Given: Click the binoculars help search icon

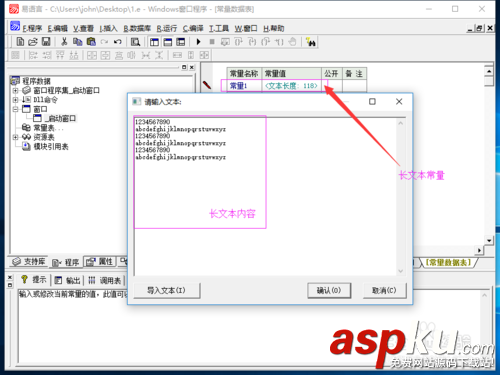Looking at the screenshot, I should pos(311,42).
